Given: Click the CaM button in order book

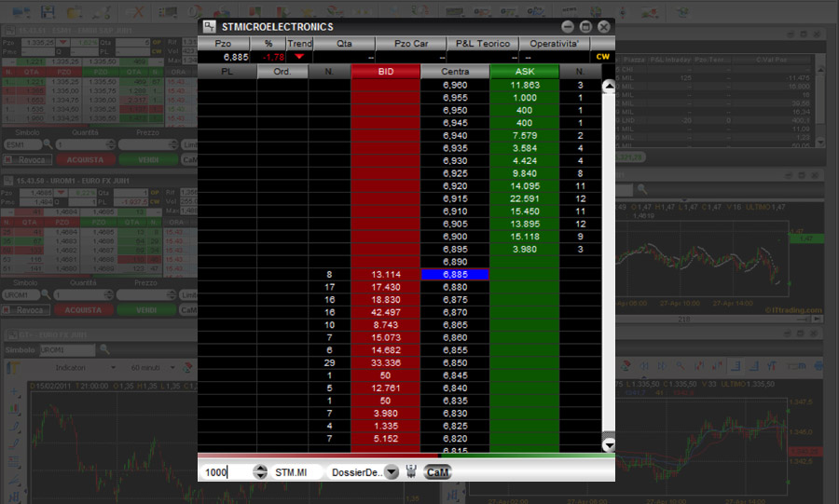Looking at the screenshot, I should 438,472.
